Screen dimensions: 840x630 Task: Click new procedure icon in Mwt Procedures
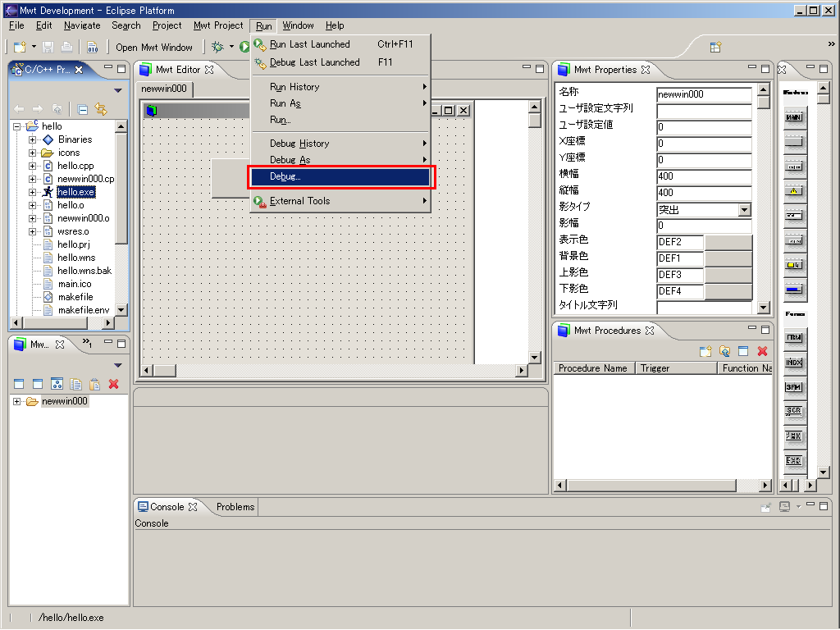pos(705,351)
